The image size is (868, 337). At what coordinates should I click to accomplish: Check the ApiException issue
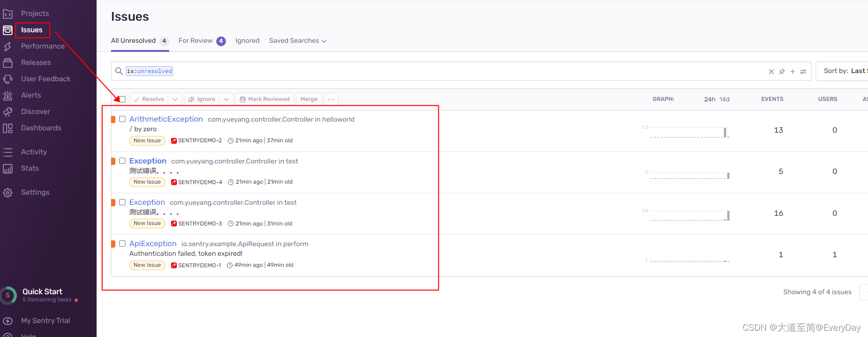click(x=123, y=243)
